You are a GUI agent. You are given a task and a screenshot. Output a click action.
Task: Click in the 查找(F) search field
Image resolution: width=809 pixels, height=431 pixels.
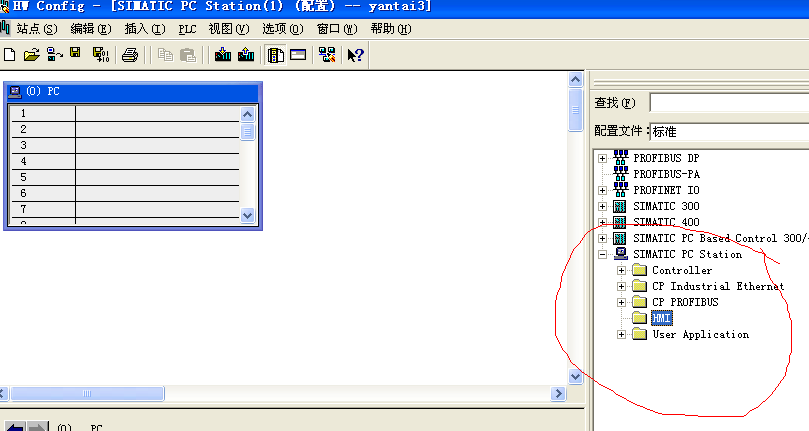coord(729,103)
